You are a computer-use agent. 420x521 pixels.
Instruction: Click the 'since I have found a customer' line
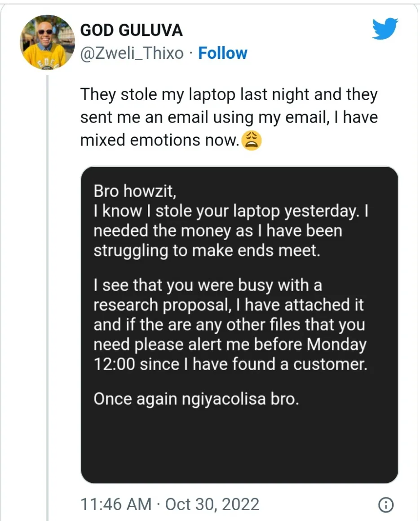coord(230,364)
